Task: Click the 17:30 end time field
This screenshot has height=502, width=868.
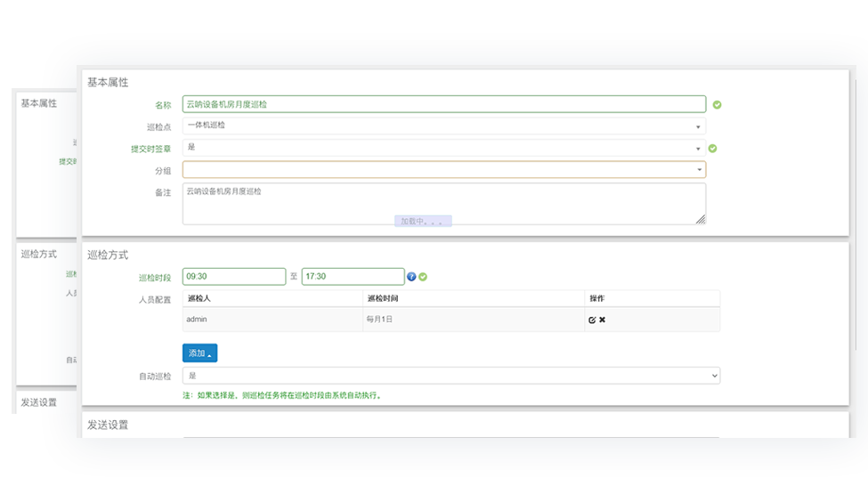Action: (x=353, y=277)
